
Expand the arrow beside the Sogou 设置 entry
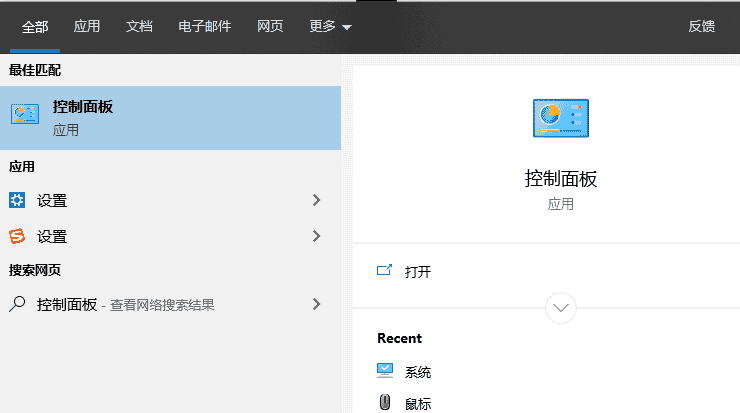click(x=317, y=236)
